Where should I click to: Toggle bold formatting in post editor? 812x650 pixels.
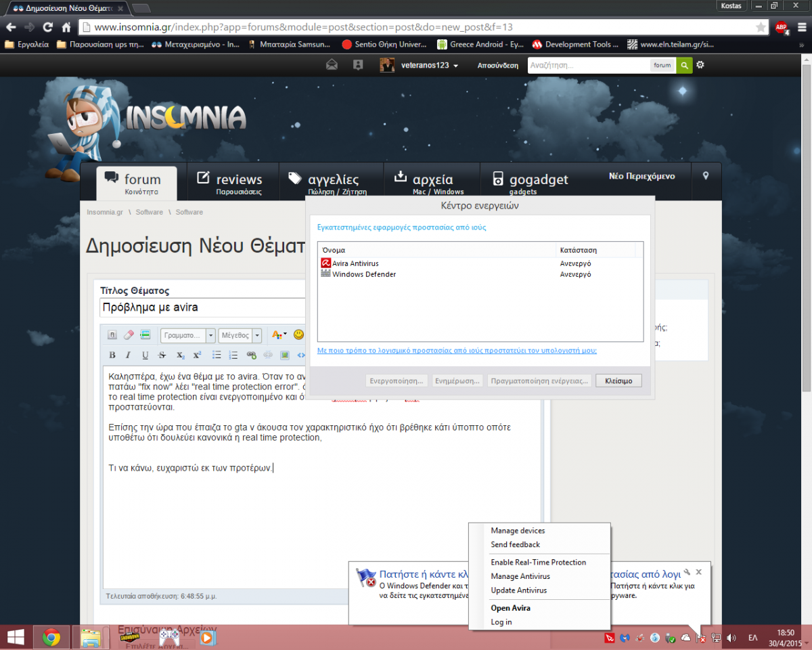(x=112, y=355)
